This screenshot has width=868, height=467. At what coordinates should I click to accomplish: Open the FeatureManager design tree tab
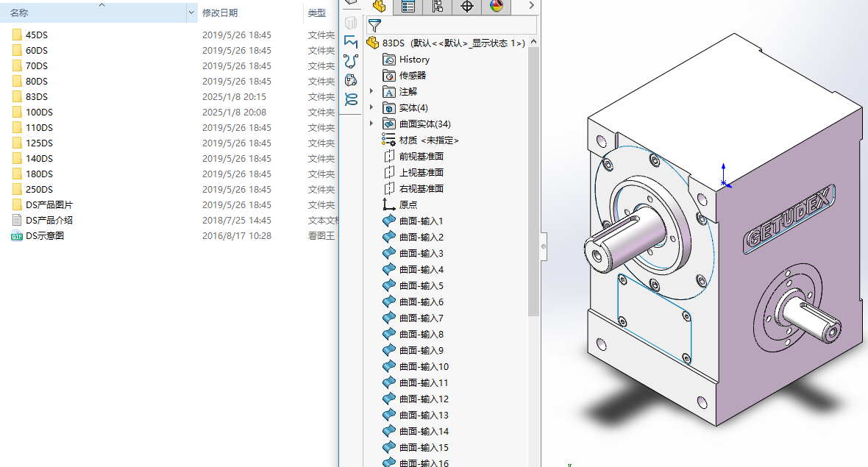379,6
